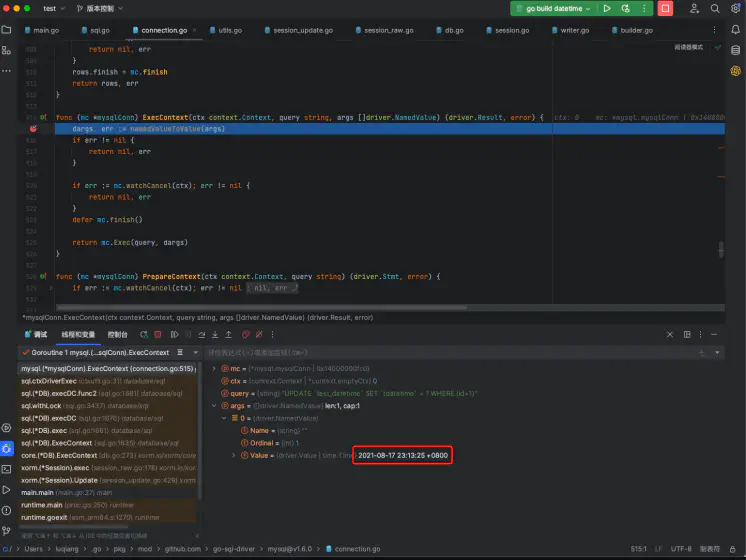Step into the function call
Image resolution: width=746 pixels, height=560 pixels.
215,334
